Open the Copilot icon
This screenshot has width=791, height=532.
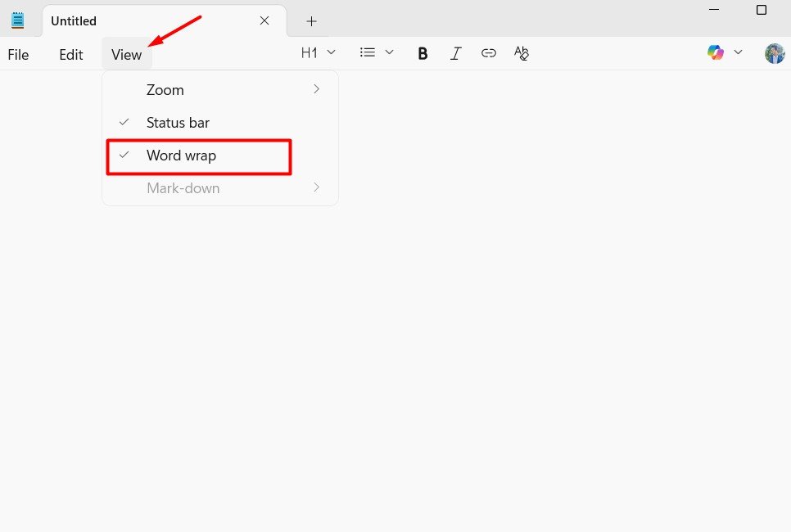click(716, 52)
